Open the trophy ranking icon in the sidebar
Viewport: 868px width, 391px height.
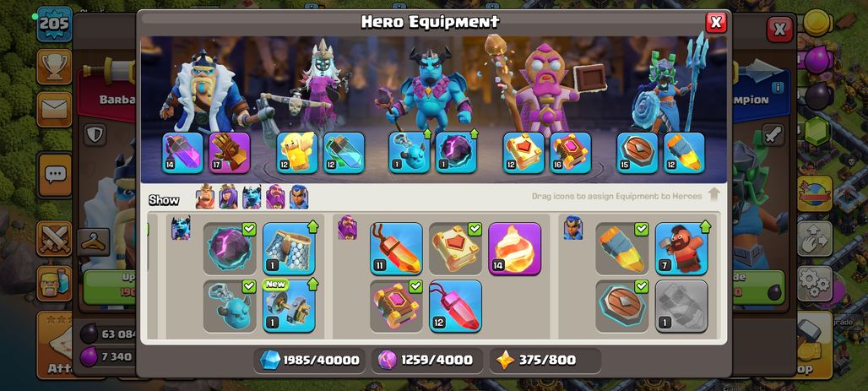[x=54, y=67]
